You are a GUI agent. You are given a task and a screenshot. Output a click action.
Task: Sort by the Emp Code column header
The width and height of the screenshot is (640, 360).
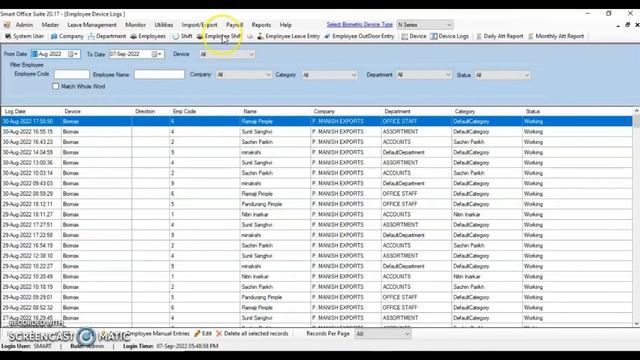click(x=205, y=111)
